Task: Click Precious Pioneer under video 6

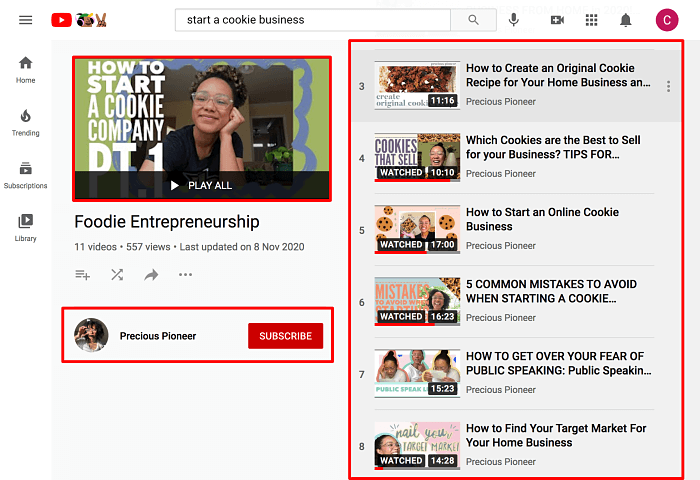Action: click(500, 317)
